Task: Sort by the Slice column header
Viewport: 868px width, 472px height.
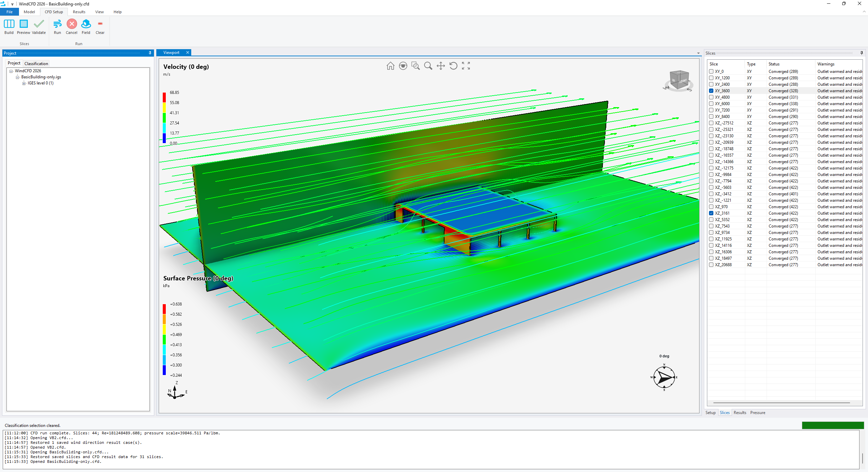Action: [726, 64]
